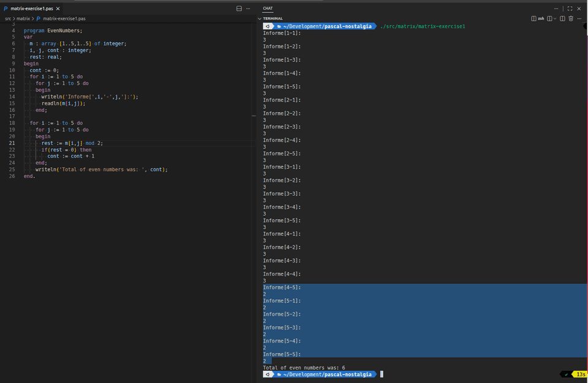
Task: Click line number 21 in the gutter
Action: click(12, 143)
